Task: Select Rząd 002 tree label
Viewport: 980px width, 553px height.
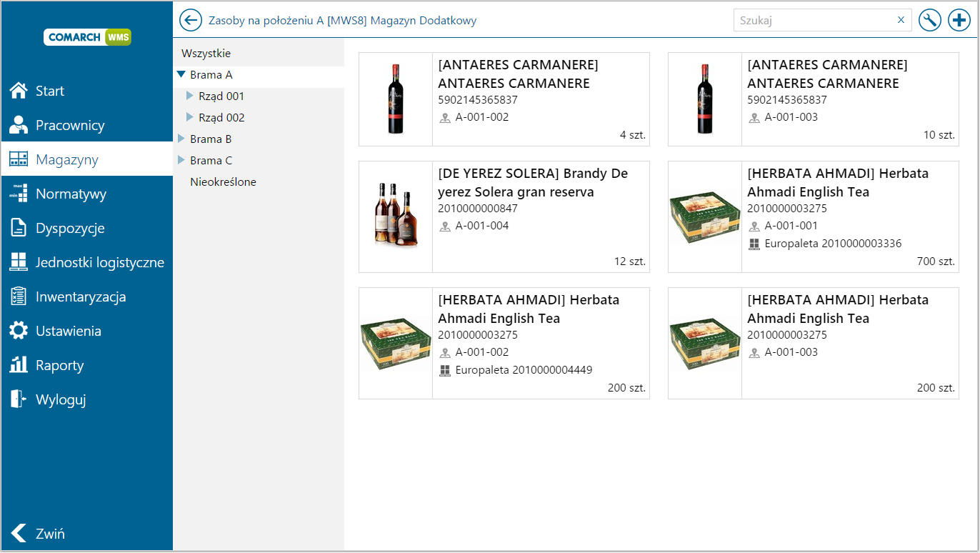Action: (221, 117)
